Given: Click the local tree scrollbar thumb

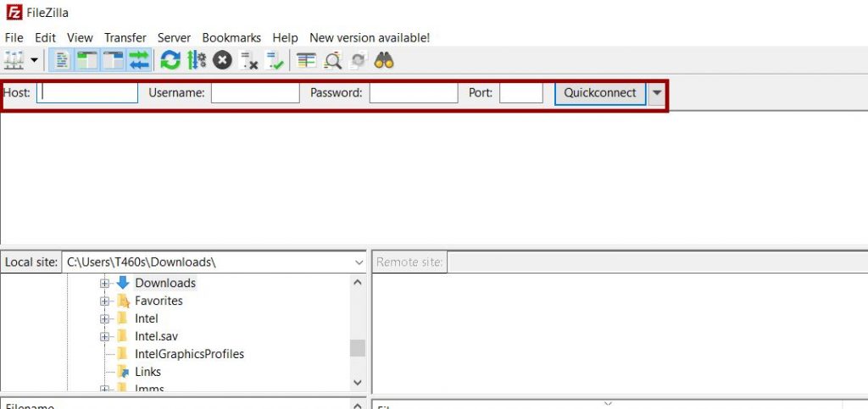Looking at the screenshot, I should click(358, 348).
